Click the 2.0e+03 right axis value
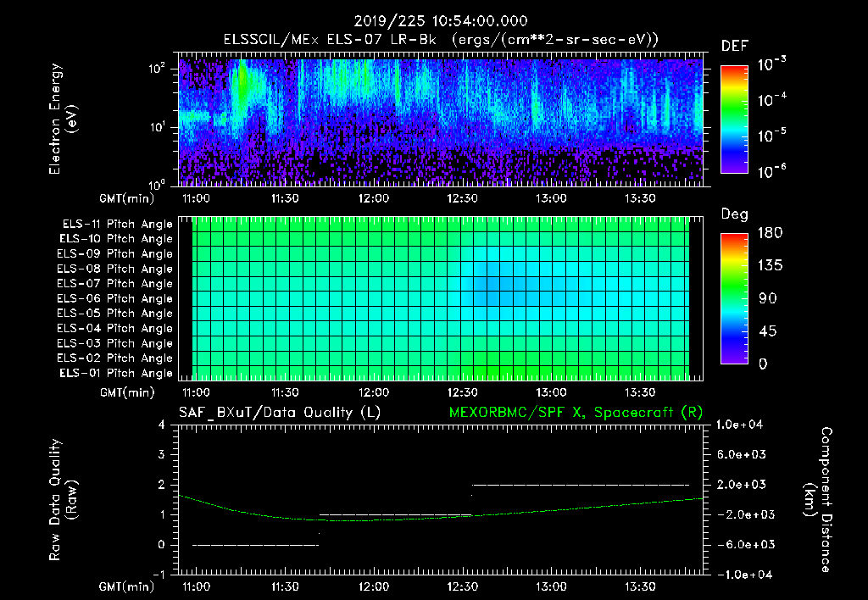 742,484
